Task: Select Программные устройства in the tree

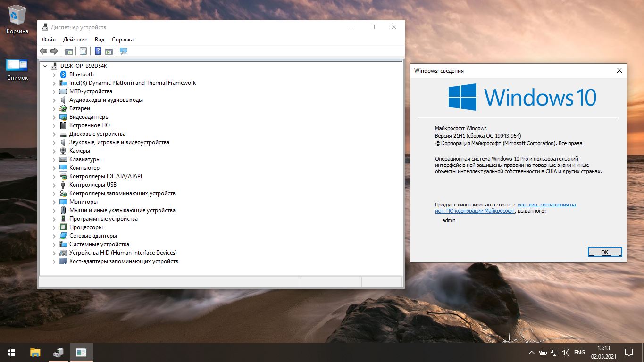Action: point(103,219)
